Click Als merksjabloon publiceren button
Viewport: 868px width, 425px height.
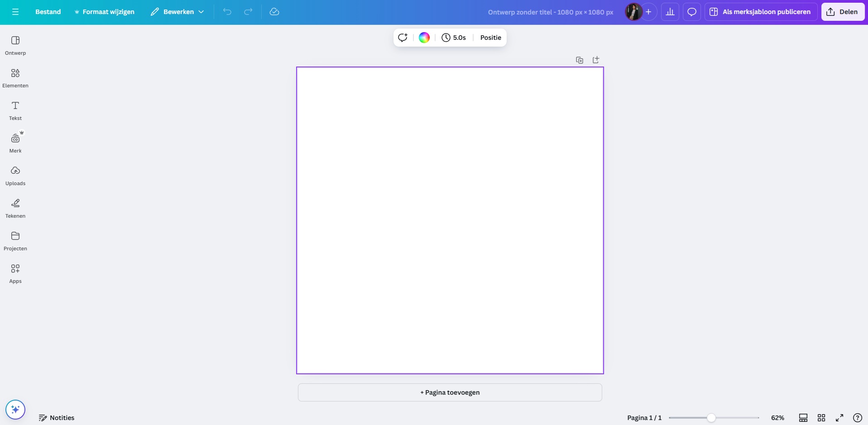[x=761, y=12]
